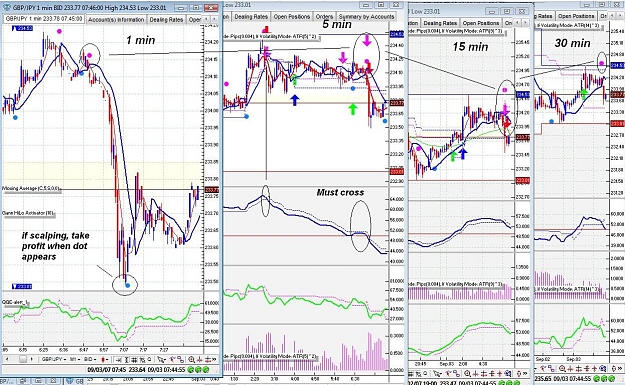Click the red diamond icon in 15 min toolbar
Viewport: 625px width, 385px height.
point(519,373)
